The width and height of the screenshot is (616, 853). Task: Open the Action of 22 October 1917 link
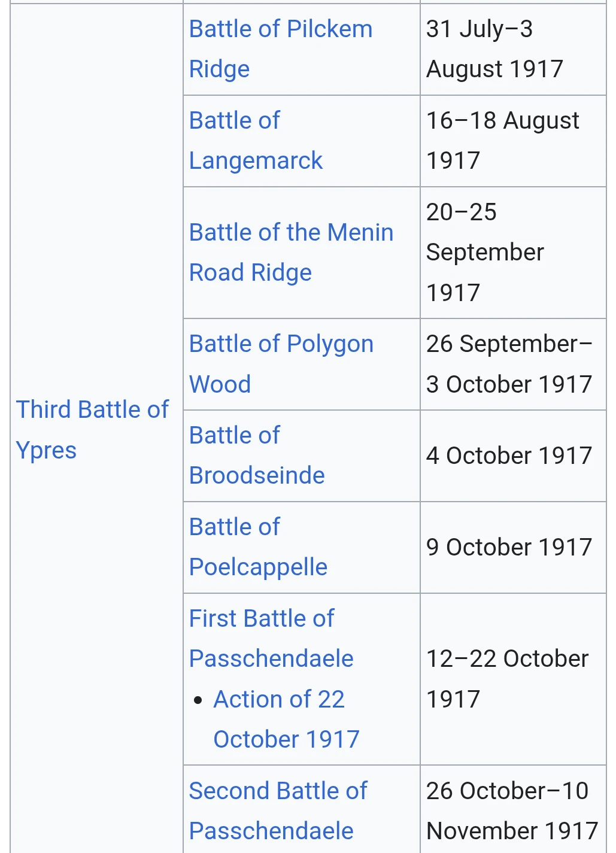tap(286, 720)
